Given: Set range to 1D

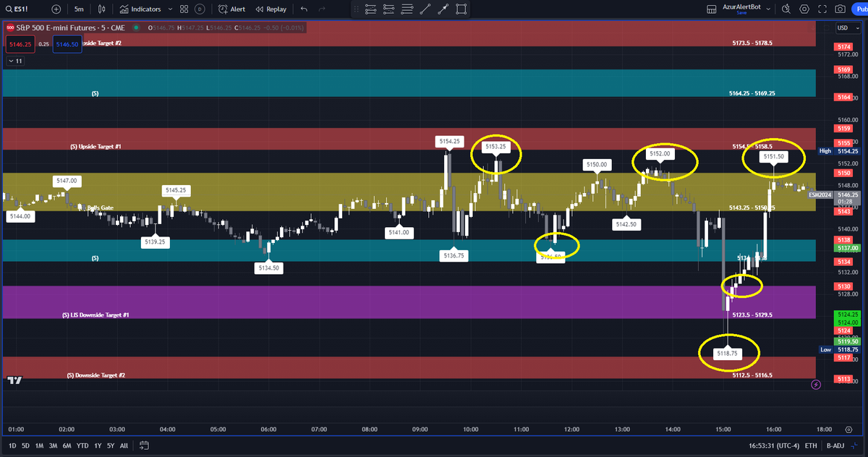Looking at the screenshot, I should click(12, 445).
